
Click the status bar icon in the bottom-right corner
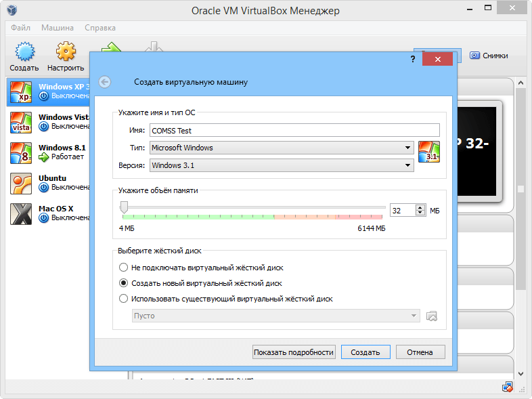tap(508, 387)
